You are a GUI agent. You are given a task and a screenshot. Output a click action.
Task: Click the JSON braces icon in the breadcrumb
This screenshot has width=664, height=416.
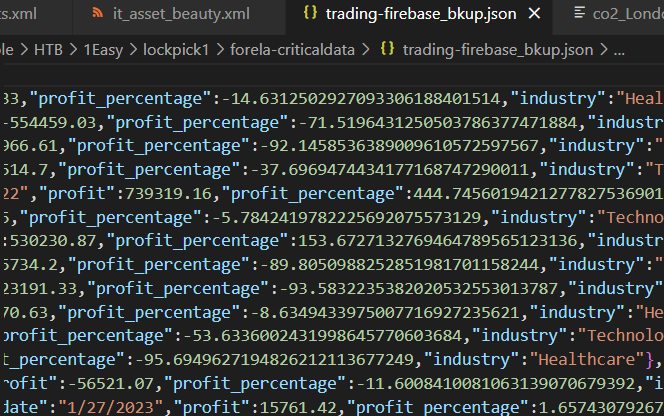[x=387, y=49]
